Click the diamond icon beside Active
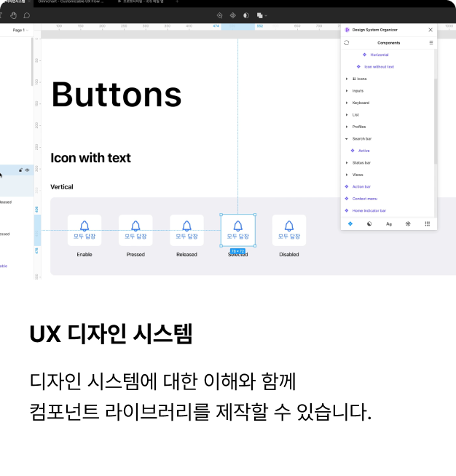 pyautogui.click(x=353, y=151)
